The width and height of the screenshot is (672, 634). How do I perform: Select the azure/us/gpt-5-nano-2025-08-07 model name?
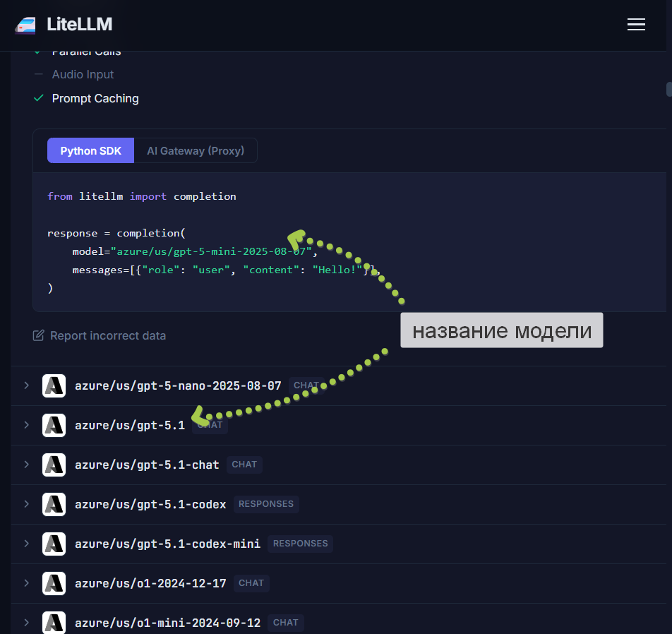click(x=178, y=385)
